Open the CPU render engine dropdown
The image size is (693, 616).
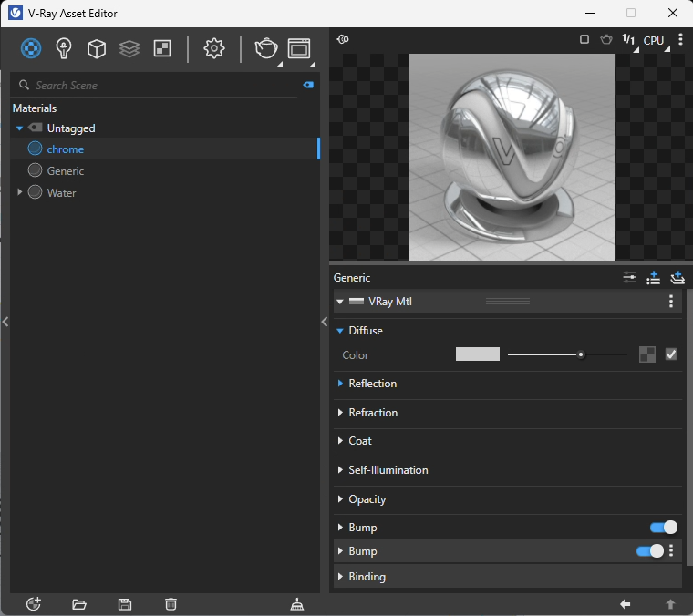(656, 41)
